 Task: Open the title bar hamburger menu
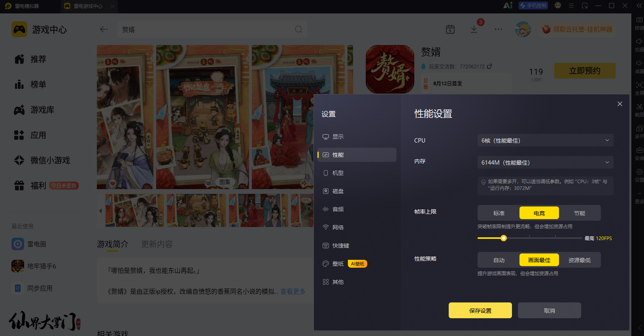(571, 6)
